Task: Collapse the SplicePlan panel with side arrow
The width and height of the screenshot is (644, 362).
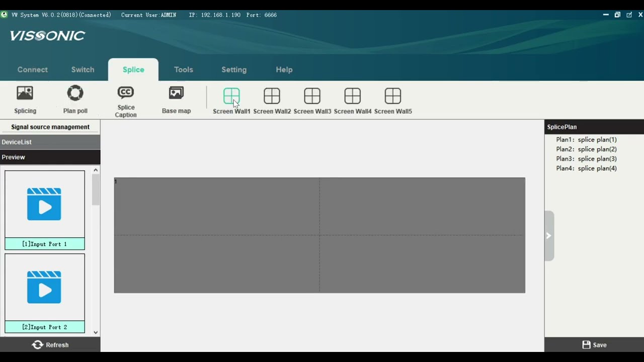Action: (549, 235)
